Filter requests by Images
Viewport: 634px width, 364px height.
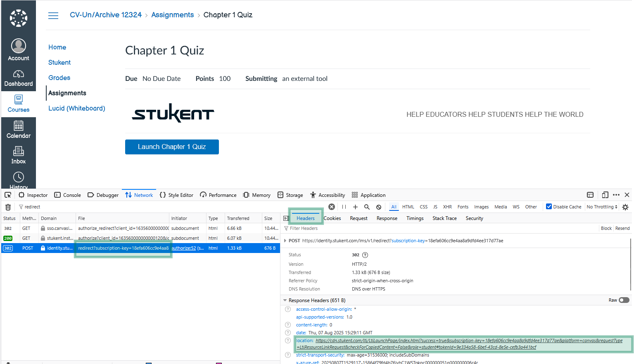point(481,207)
